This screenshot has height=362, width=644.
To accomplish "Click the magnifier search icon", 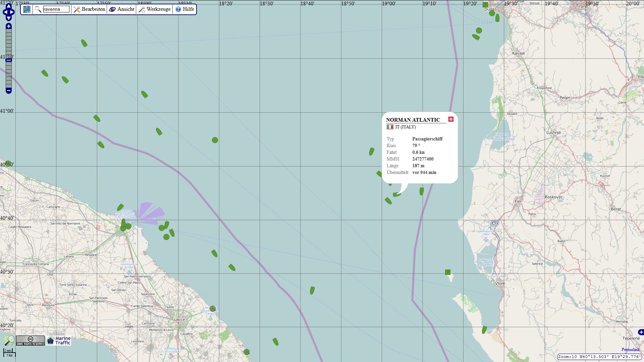I will pos(38,9).
